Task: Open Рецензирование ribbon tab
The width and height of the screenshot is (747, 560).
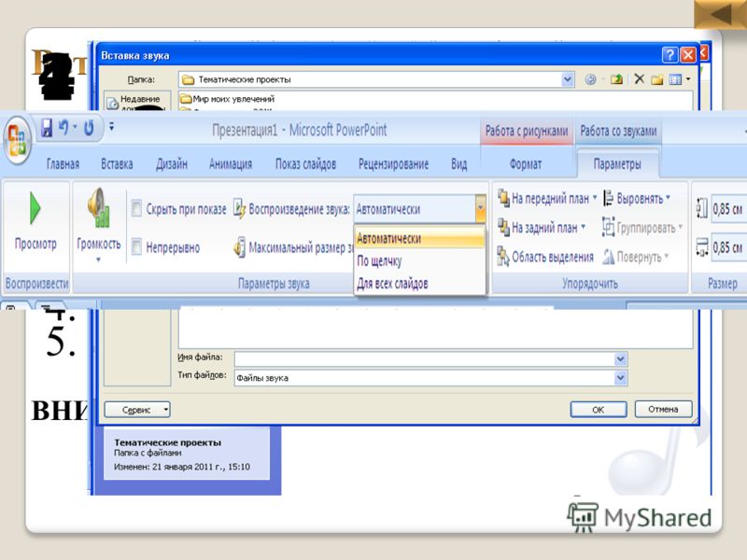Action: (x=393, y=164)
